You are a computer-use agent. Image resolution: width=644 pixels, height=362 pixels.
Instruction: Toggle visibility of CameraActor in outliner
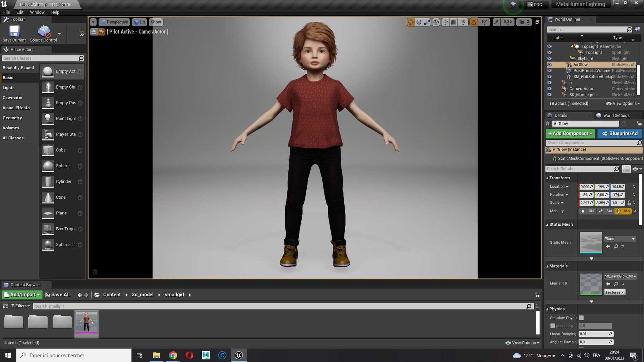click(x=550, y=89)
